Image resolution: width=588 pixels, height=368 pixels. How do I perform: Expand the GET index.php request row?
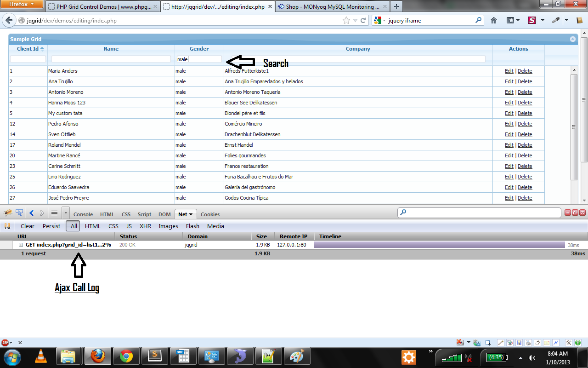coord(21,245)
